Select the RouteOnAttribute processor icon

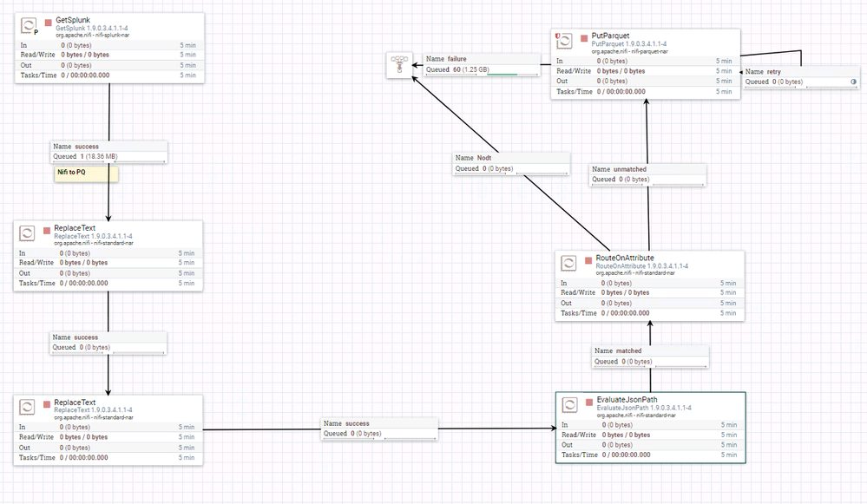568,262
